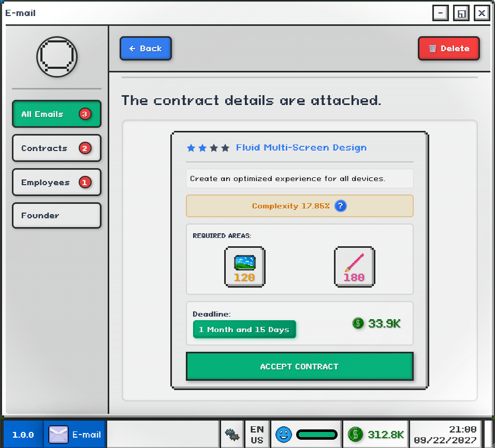Click the Fluid Multi-Screen Design title
The image size is (495, 448).
point(301,147)
